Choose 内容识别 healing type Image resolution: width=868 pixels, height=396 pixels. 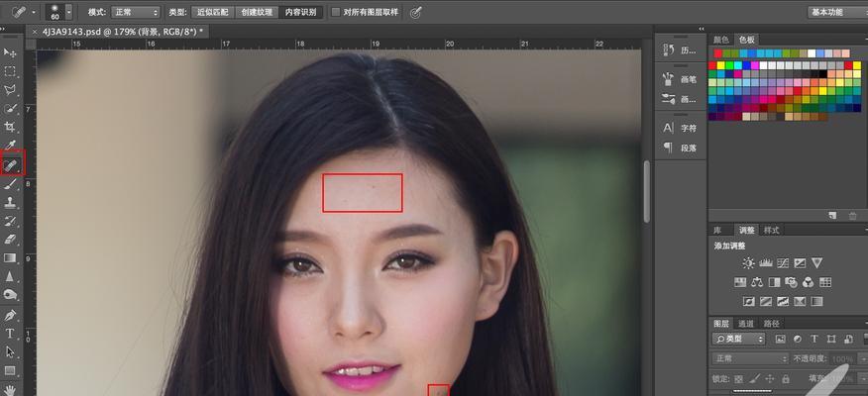coord(300,12)
